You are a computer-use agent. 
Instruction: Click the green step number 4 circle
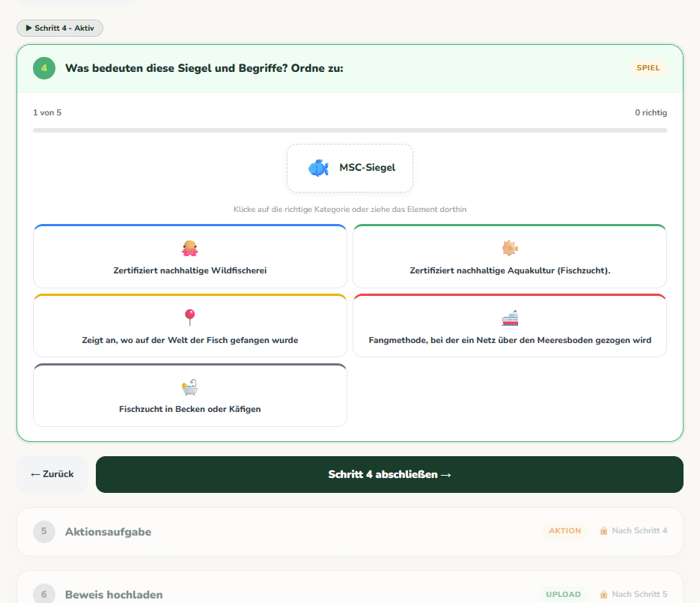click(x=44, y=68)
